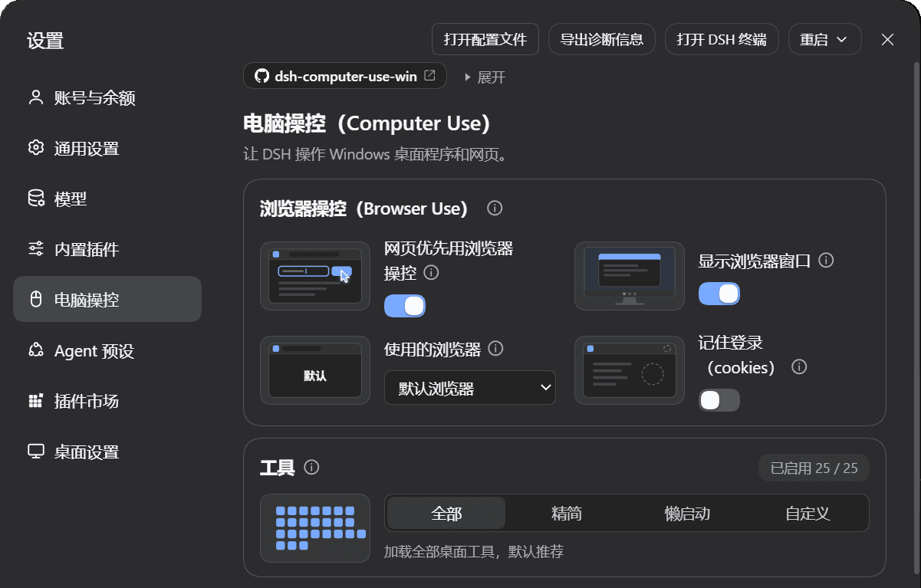
Task: Click the 导出诊断信息 button
Action: pos(602,39)
